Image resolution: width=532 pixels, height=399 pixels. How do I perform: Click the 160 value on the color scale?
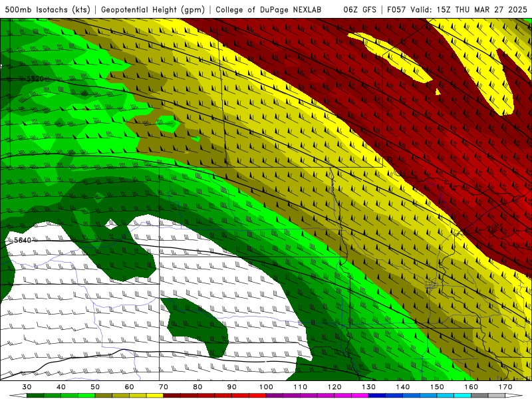[x=471, y=387]
